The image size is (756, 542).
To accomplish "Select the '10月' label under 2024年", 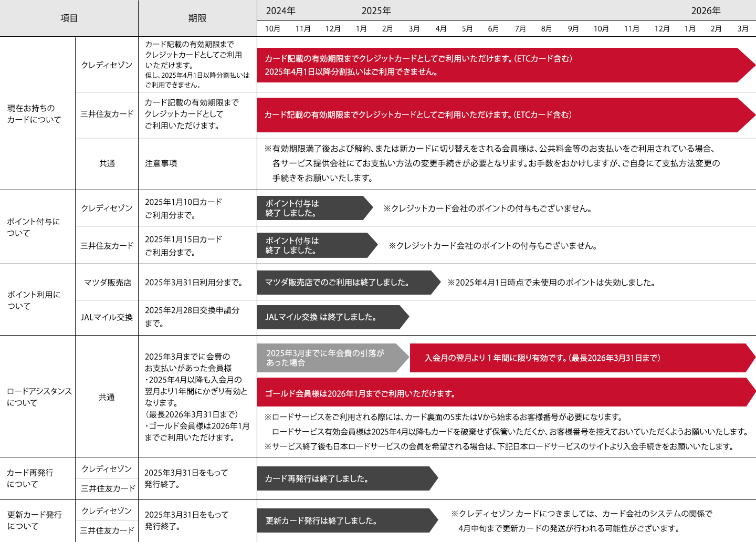I will 272,29.
